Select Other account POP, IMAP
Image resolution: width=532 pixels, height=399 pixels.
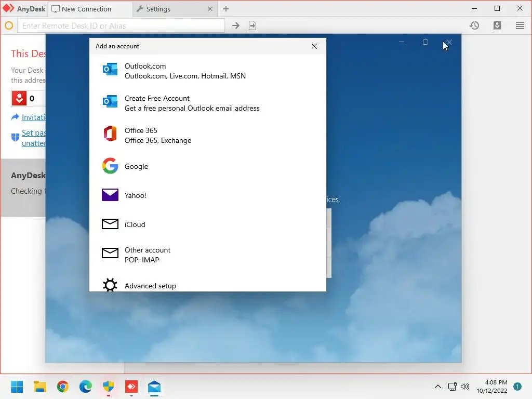click(x=208, y=255)
